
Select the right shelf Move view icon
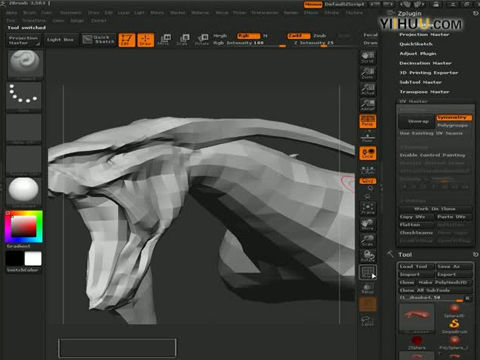(x=368, y=224)
